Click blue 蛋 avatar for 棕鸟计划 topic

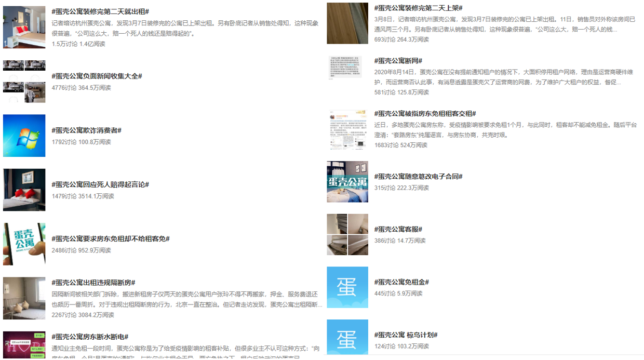pyautogui.click(x=347, y=338)
